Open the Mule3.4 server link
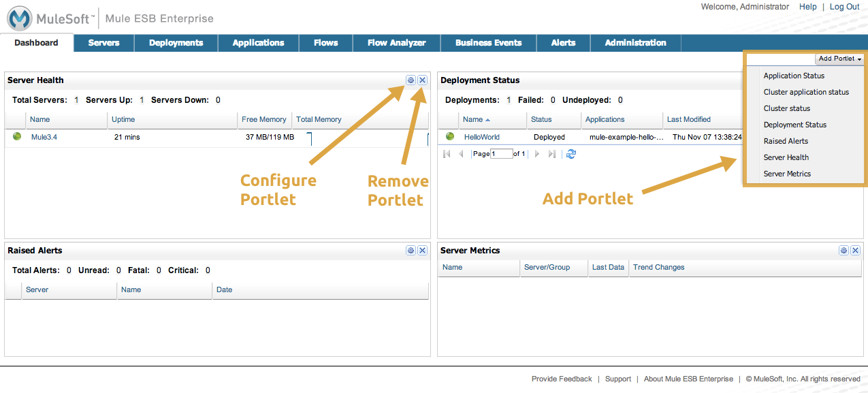This screenshot has width=868, height=393. 44,136
